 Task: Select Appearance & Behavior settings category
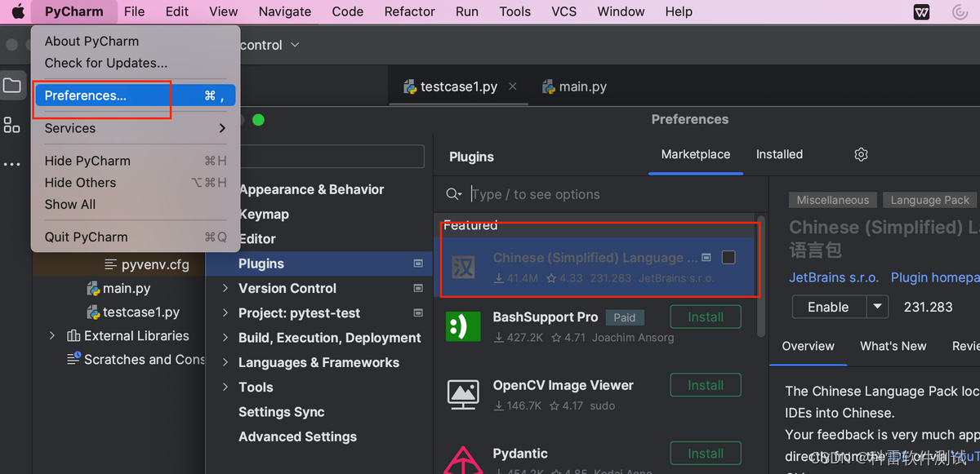(x=311, y=189)
